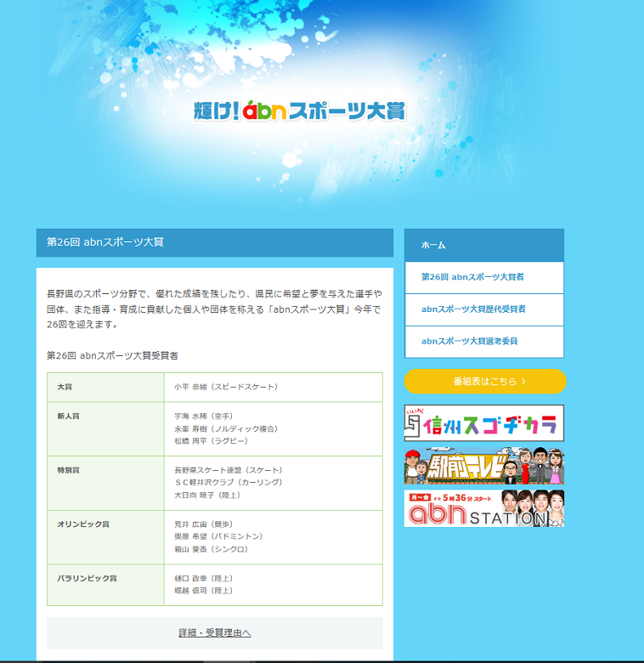The width and height of the screenshot is (644, 663).
Task: Click 小平 奈緒（スピードスケート）winner entry
Action: click(226, 387)
